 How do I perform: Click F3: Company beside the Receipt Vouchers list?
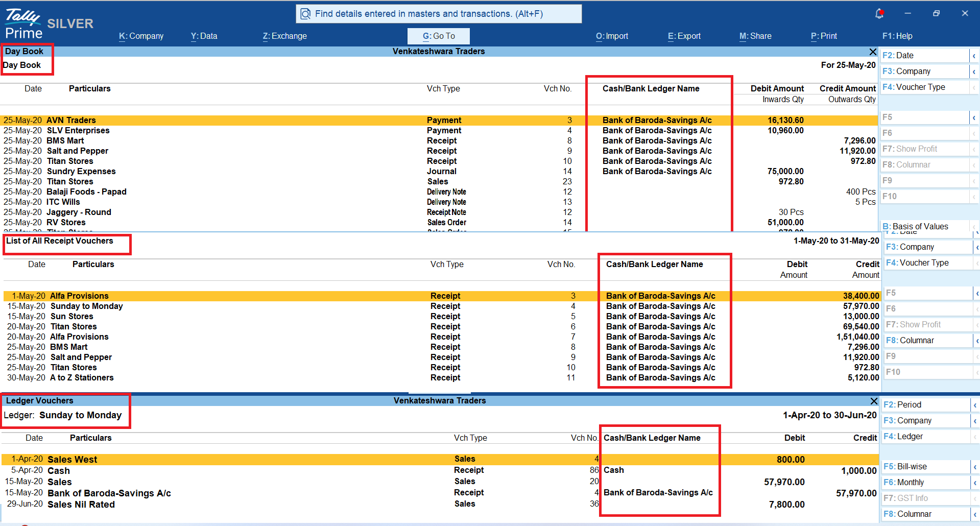pos(928,247)
